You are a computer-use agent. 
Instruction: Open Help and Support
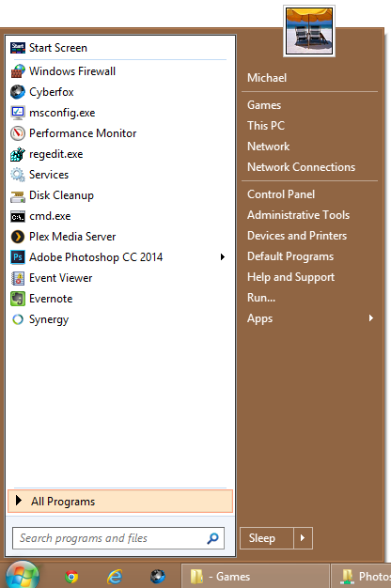(290, 277)
